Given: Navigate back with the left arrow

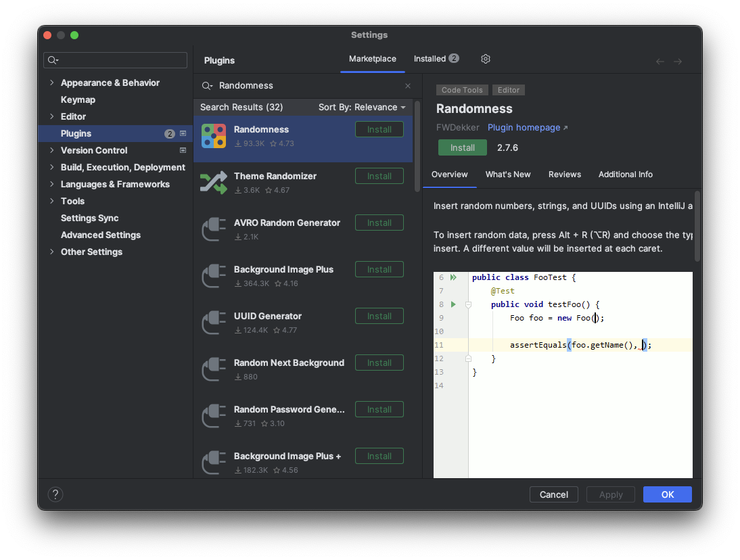Looking at the screenshot, I should [x=660, y=62].
